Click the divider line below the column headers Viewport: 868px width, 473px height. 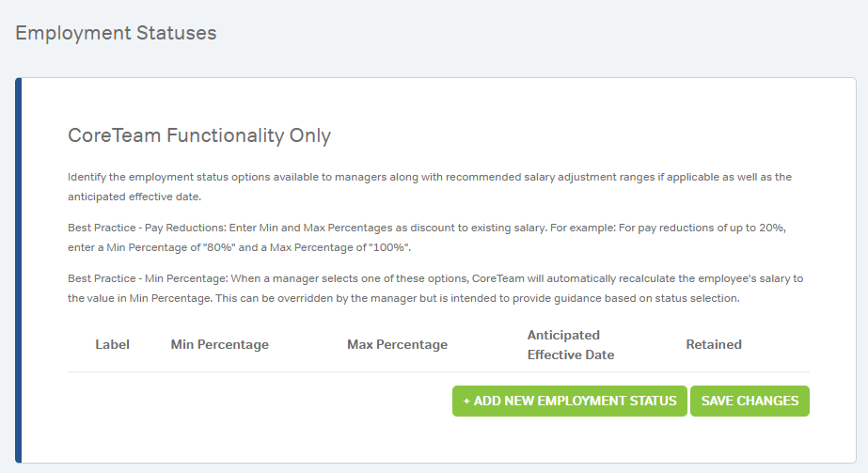click(x=438, y=371)
